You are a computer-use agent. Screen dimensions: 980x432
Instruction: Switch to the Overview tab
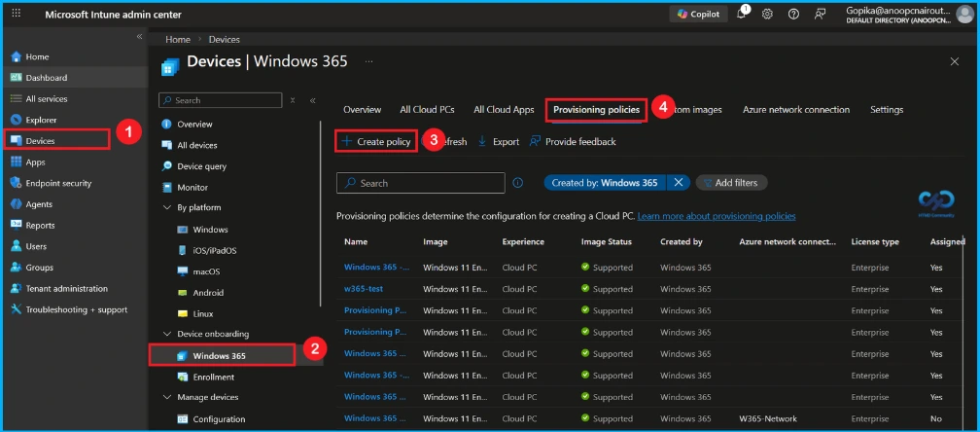coord(362,109)
